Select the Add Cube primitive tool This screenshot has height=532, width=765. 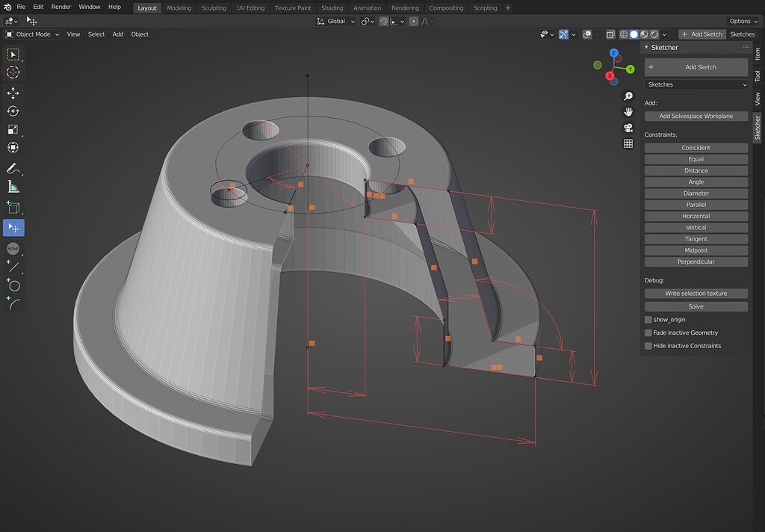13,205
